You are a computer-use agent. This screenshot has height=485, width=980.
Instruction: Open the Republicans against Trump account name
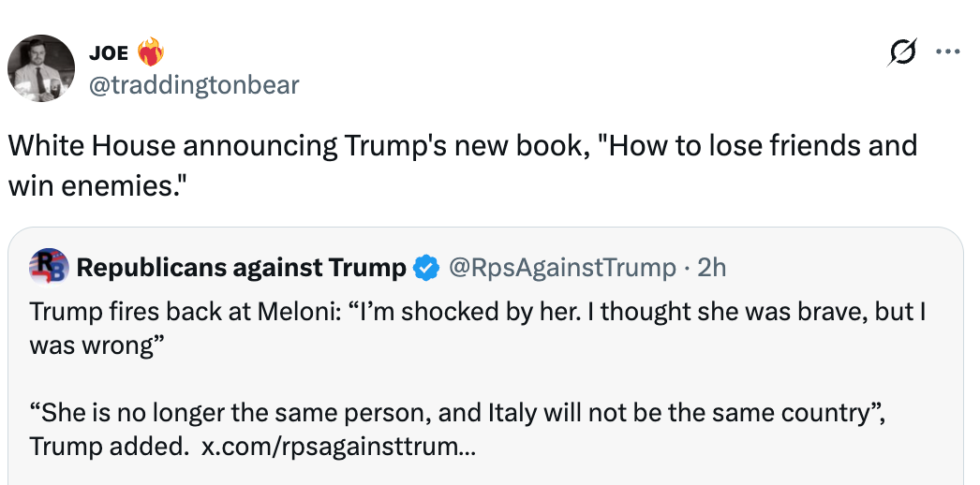pyautogui.click(x=241, y=268)
